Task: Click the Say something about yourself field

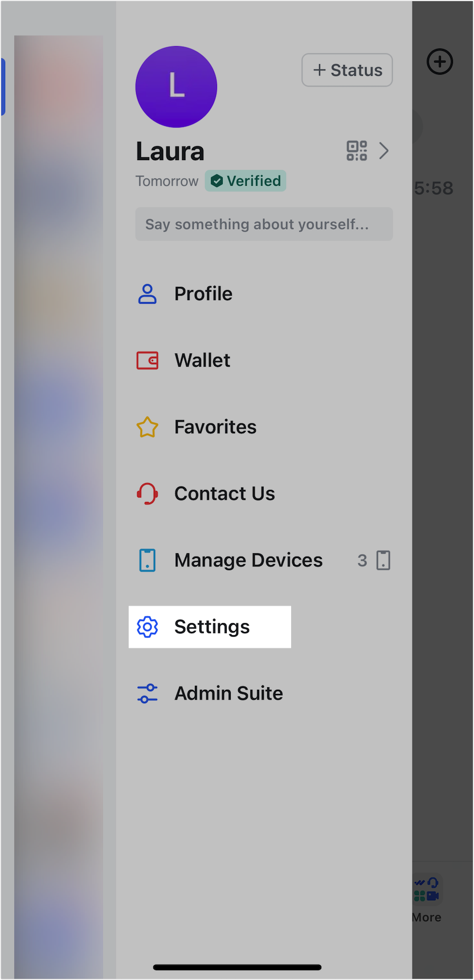Action: tap(264, 224)
